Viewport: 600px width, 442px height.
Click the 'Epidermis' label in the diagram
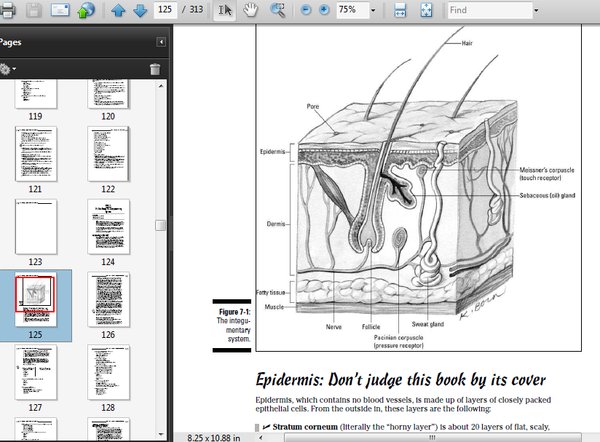pyautogui.click(x=272, y=152)
